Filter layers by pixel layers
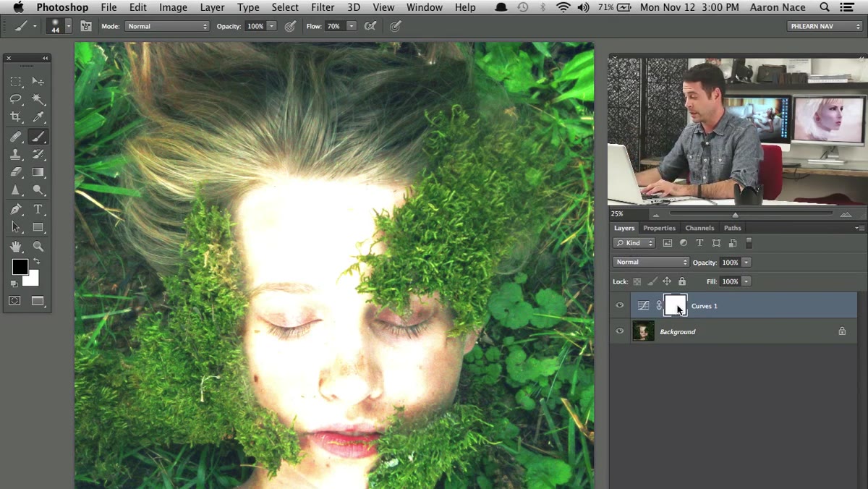 668,243
